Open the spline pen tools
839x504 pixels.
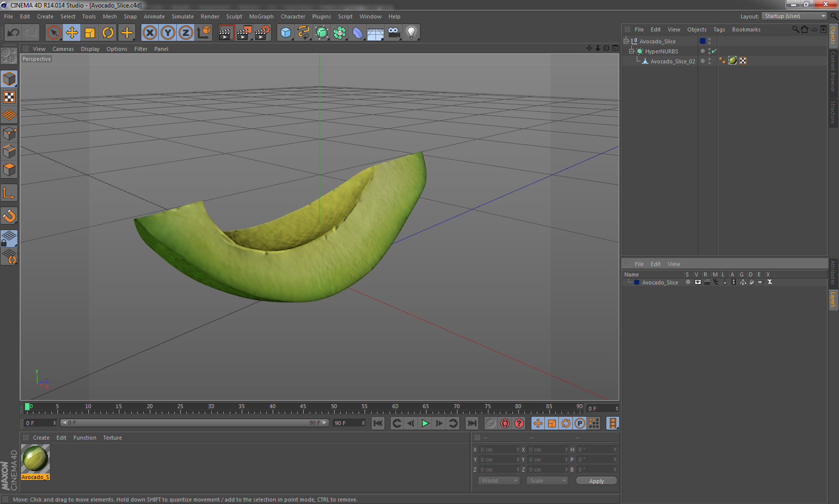[x=304, y=33]
